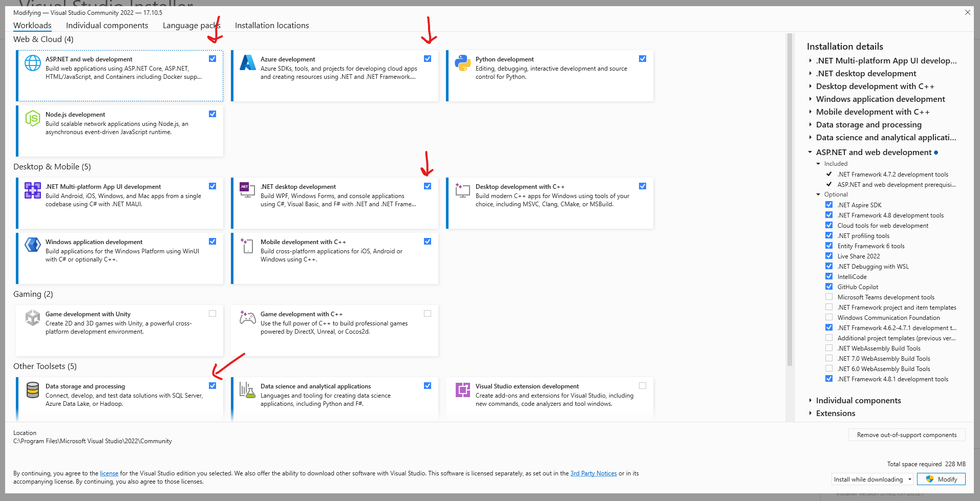Image resolution: width=980 pixels, height=501 pixels.
Task: Click the Visual Studio extension development icon
Action: pyautogui.click(x=463, y=390)
